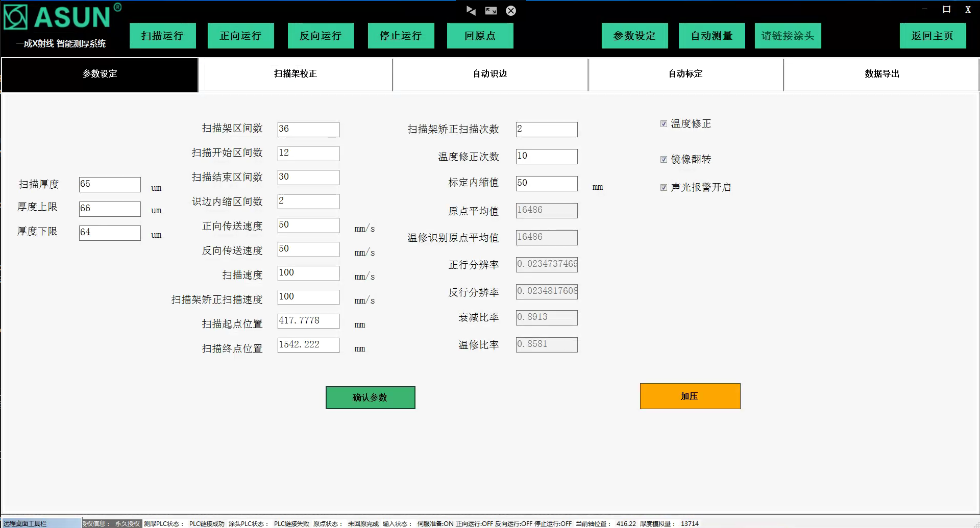Image resolution: width=980 pixels, height=528 pixels.
Task: Select the 扫描厚度 input field
Action: (110, 184)
